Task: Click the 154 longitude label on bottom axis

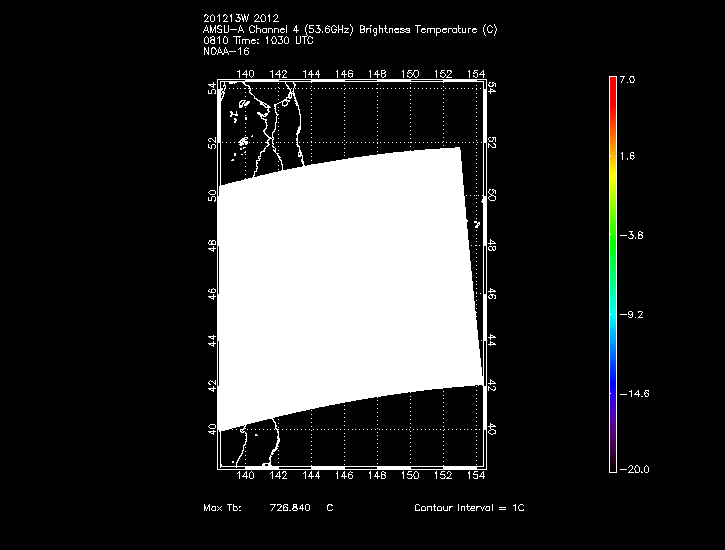Action: (x=476, y=477)
